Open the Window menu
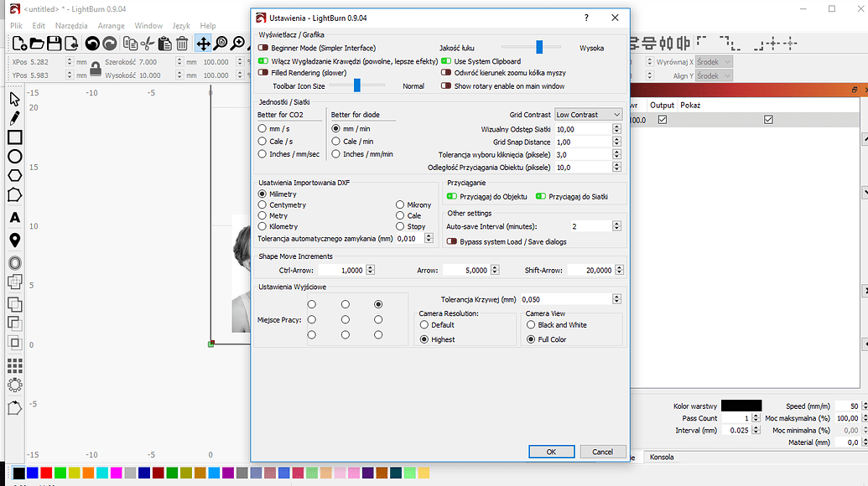Image resolution: width=868 pixels, height=486 pixels. (x=148, y=25)
